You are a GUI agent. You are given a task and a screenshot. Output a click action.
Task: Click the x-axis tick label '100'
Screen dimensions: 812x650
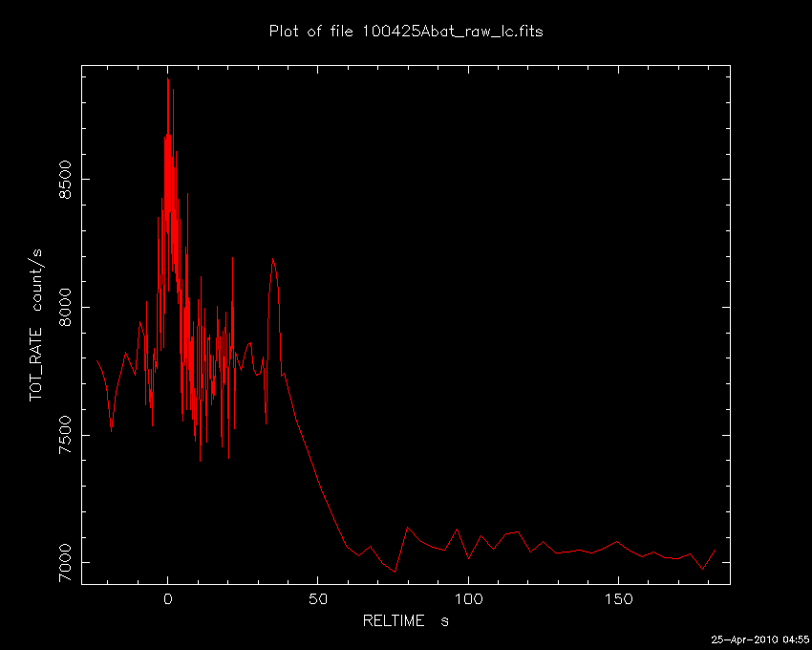click(x=468, y=599)
